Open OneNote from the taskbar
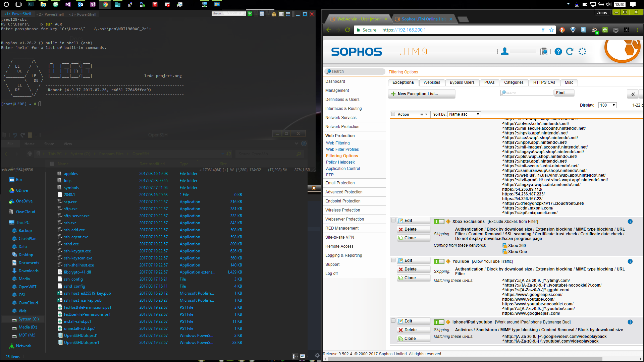This screenshot has width=644, height=362. pos(93,4)
